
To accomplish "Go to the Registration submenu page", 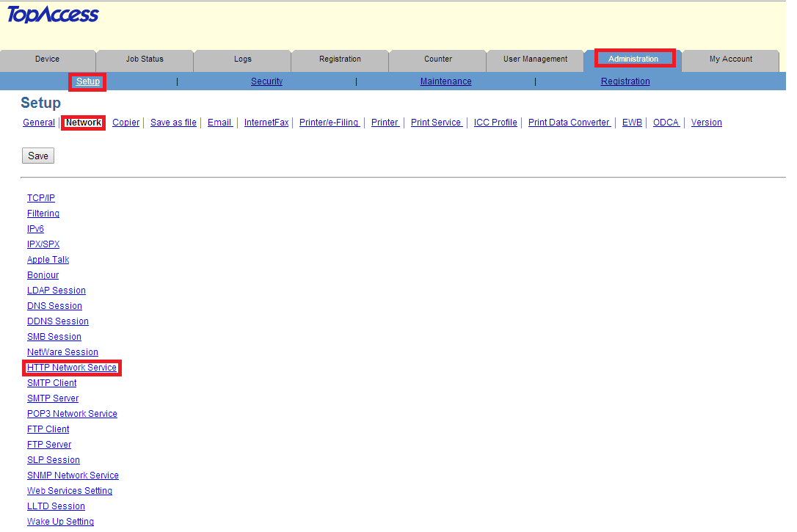I will click(x=625, y=81).
